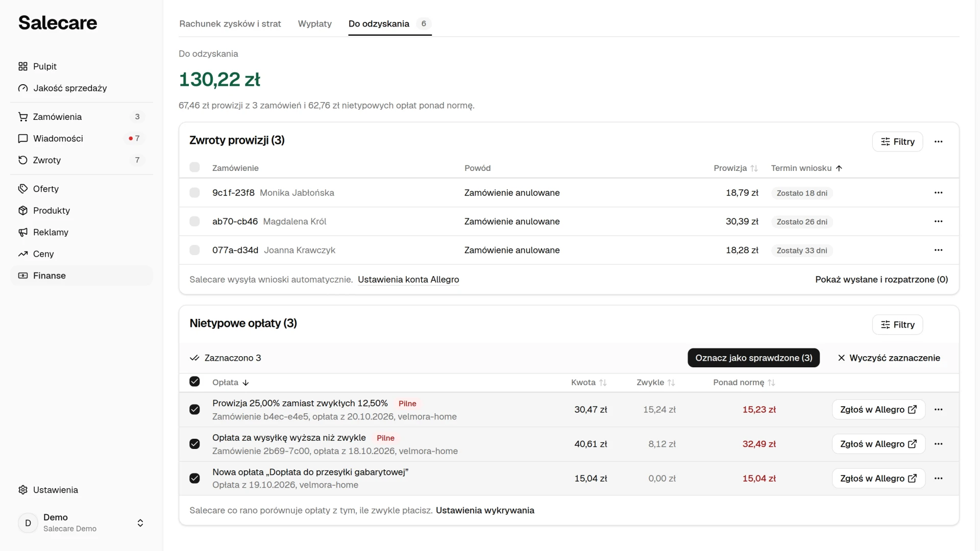Switch to Rachunek zysków i strat tab
980x551 pixels.
(230, 24)
